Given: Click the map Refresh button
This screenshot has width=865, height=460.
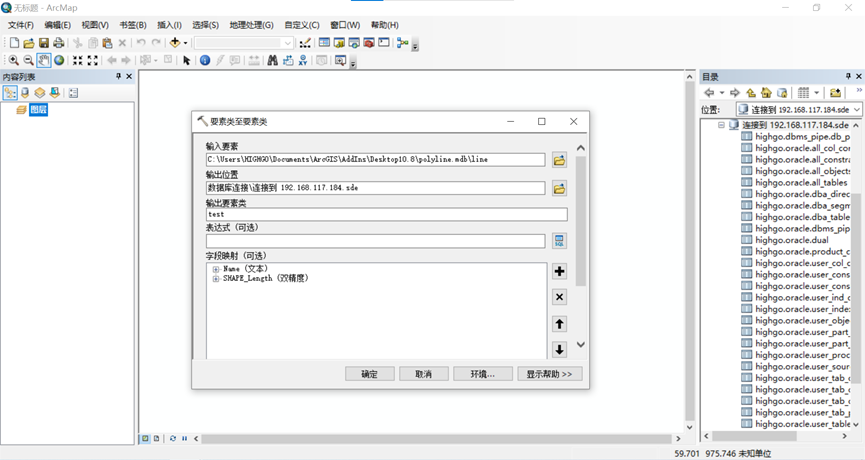Looking at the screenshot, I should click(x=173, y=438).
